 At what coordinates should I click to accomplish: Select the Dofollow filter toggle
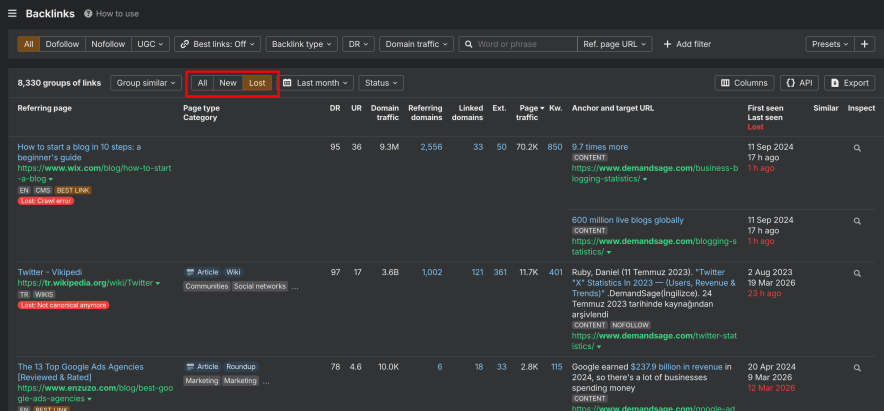pos(62,44)
